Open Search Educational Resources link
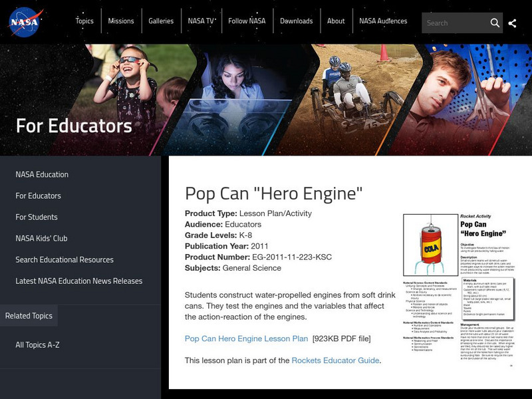Image resolution: width=532 pixels, height=399 pixels. pyautogui.click(x=65, y=259)
